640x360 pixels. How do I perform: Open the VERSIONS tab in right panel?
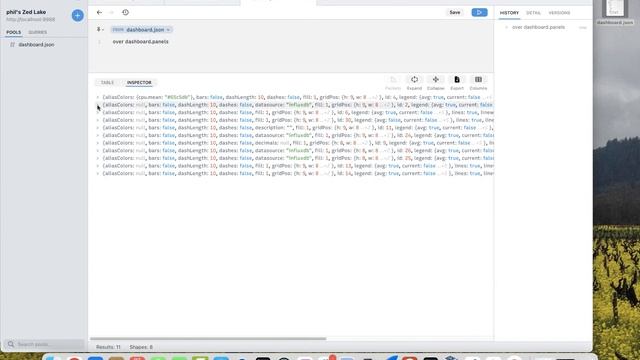tap(559, 13)
